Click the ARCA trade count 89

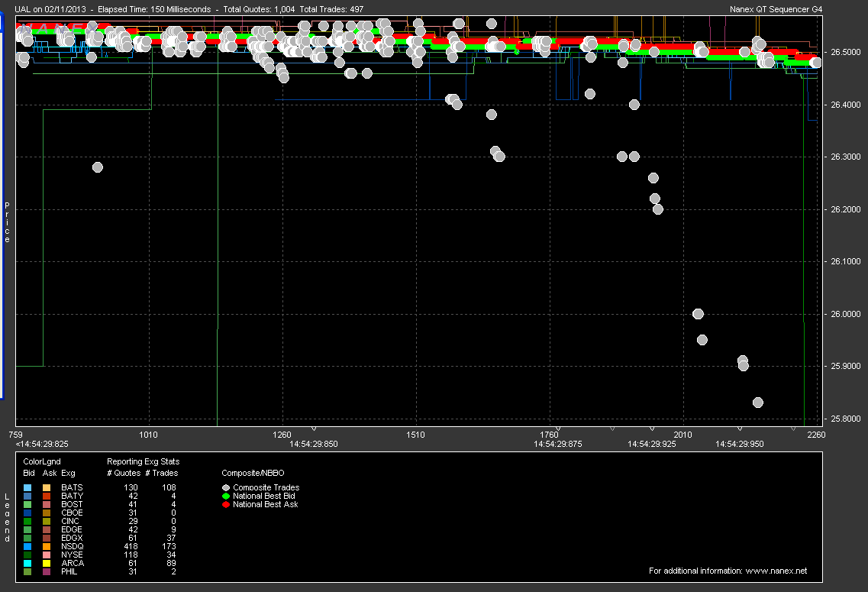pyautogui.click(x=171, y=563)
